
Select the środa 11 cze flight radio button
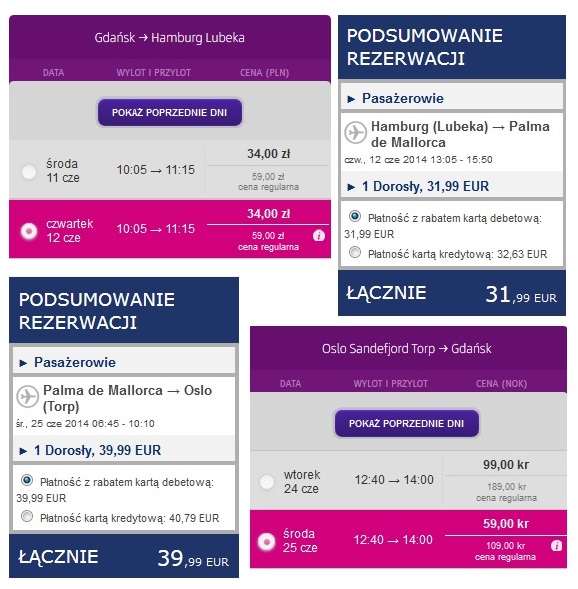(x=29, y=172)
